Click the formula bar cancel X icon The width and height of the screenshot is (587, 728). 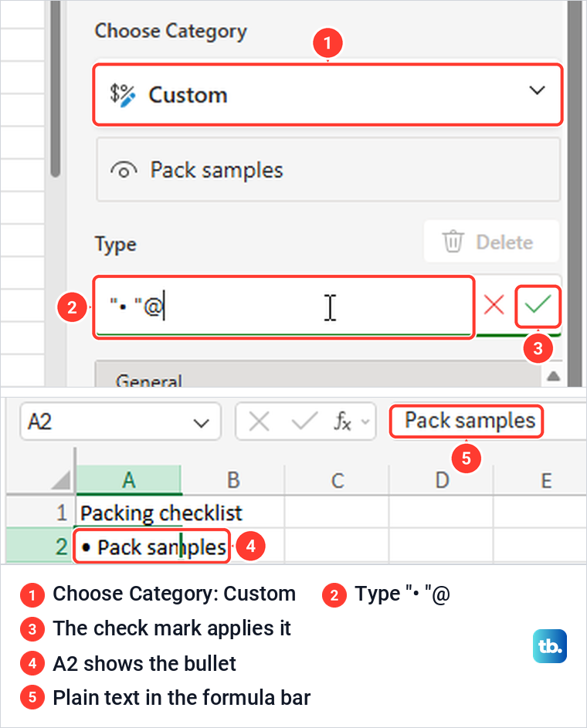point(260,422)
